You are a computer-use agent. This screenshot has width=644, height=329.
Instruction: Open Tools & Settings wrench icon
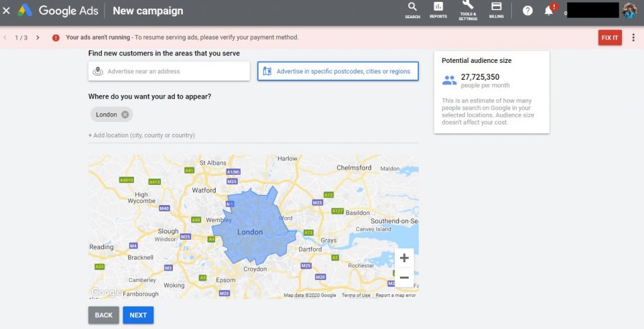coord(468,10)
